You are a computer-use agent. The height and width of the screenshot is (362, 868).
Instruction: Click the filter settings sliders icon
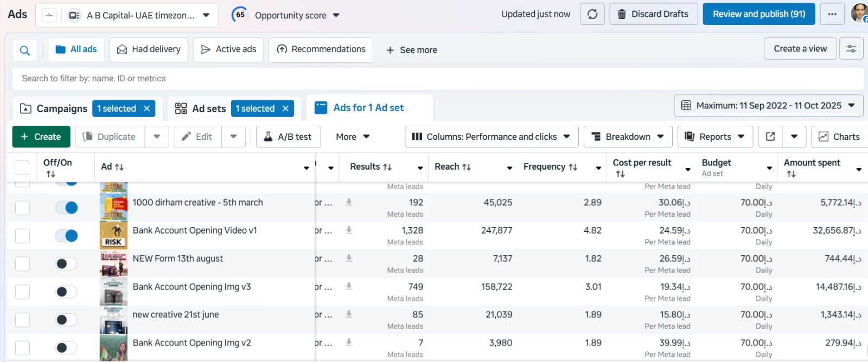(851, 49)
